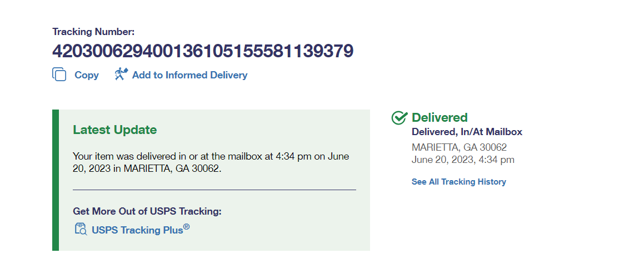Click the green Delivered checkmark icon
644x263 pixels.
click(x=400, y=118)
